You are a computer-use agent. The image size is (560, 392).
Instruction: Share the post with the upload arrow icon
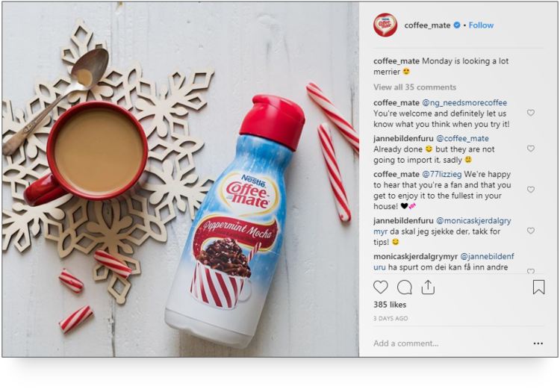click(x=428, y=287)
